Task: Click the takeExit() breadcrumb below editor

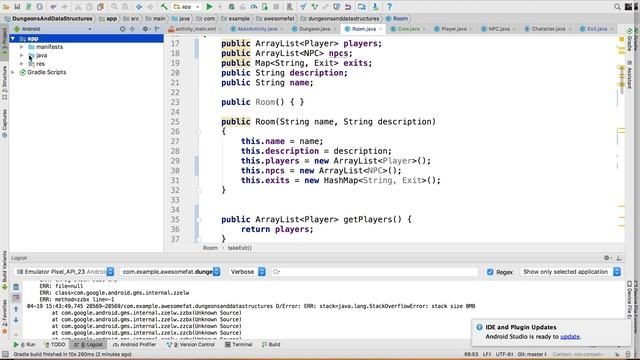Action: 240,248
